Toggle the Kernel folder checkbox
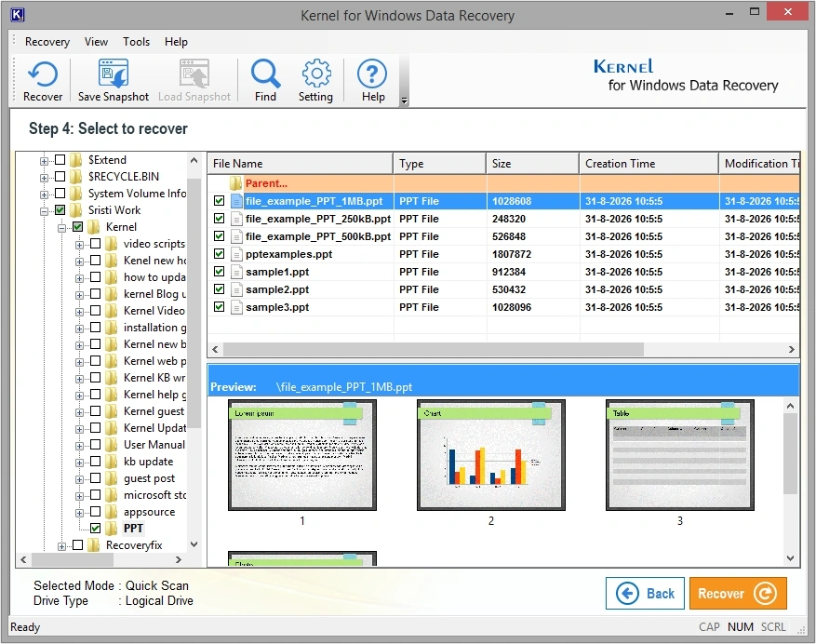 (78, 226)
